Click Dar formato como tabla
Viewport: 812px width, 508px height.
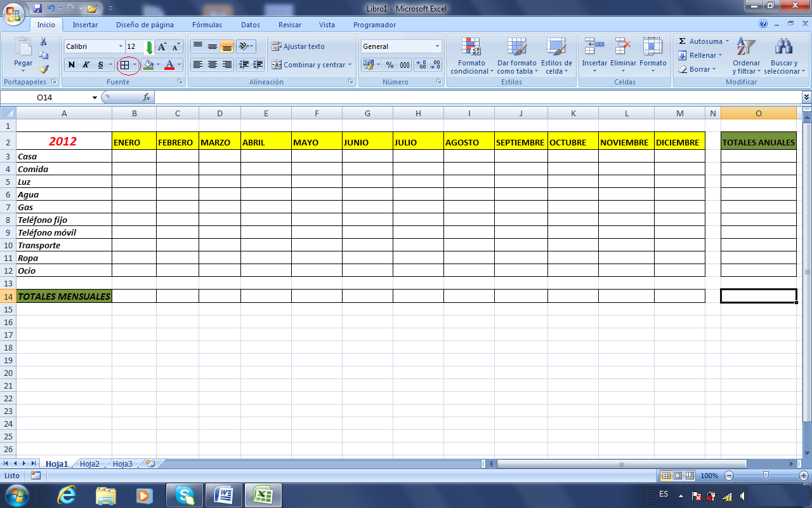[x=517, y=56]
